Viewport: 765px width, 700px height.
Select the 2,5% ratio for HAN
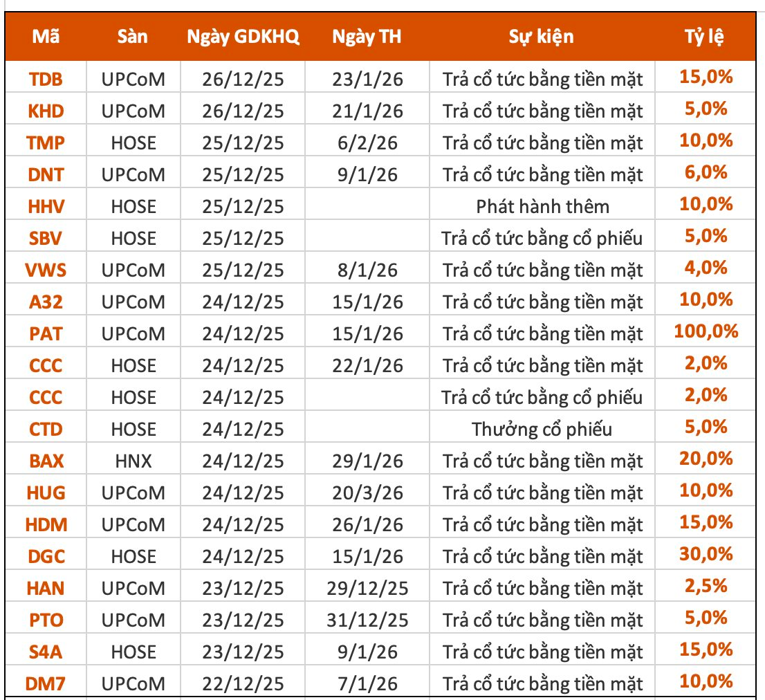click(706, 587)
